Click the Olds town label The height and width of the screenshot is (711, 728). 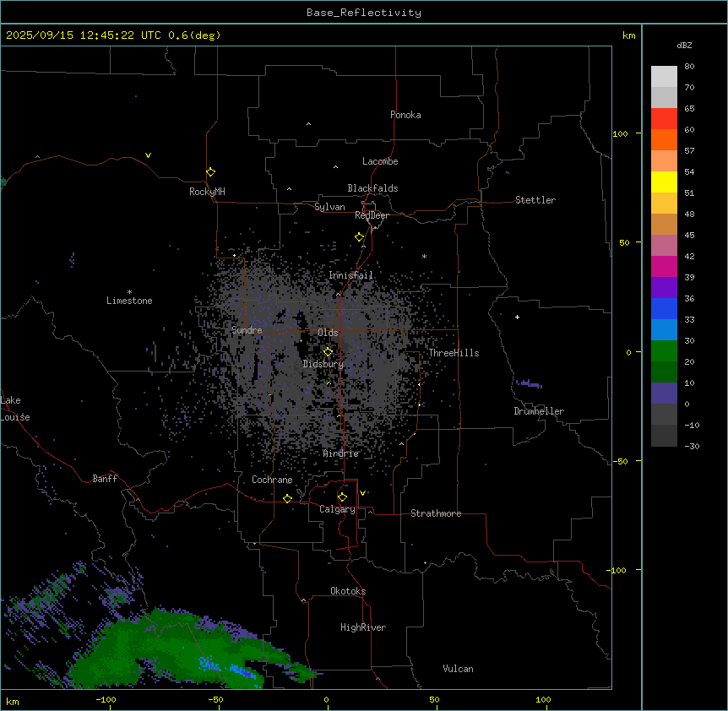[328, 333]
